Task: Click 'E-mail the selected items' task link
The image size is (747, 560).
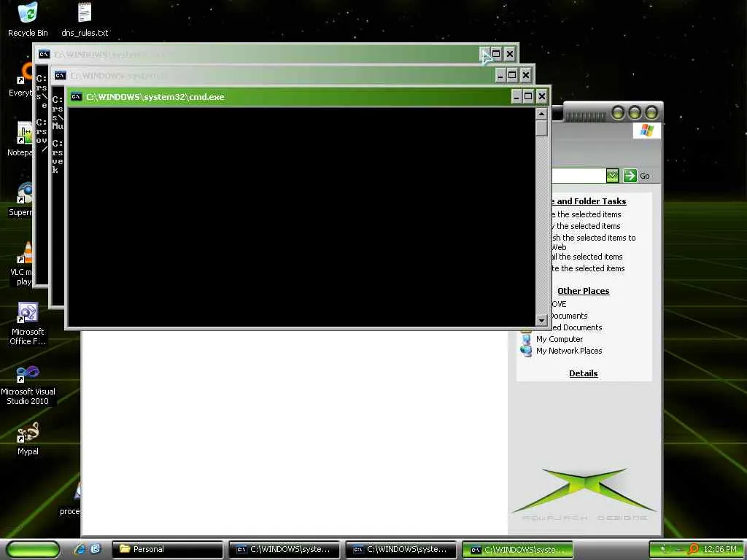Action: (x=587, y=257)
